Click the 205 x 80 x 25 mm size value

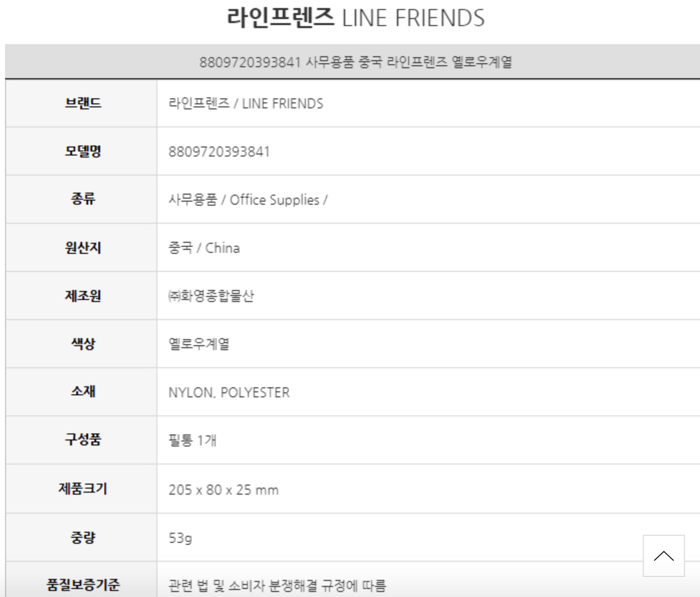[x=223, y=490]
